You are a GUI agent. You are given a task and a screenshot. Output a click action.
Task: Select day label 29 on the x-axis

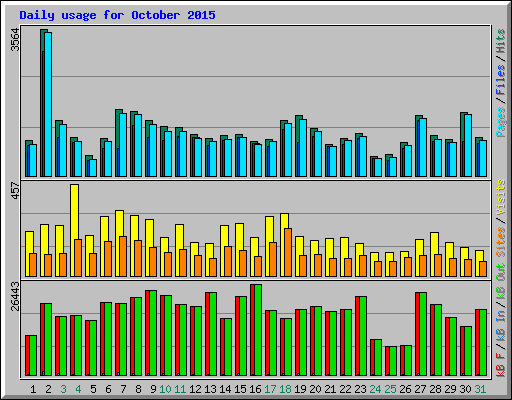pos(450,389)
